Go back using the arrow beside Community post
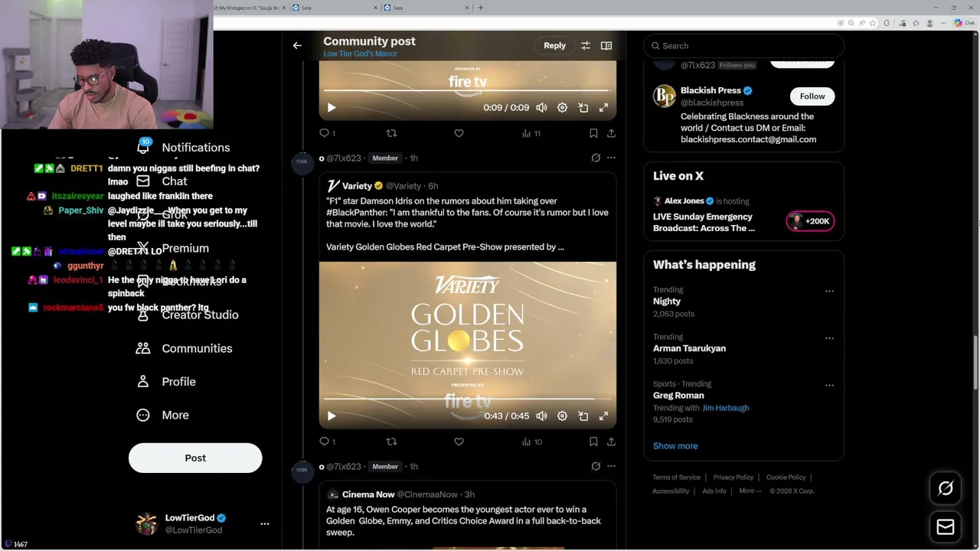This screenshot has height=551, width=980. click(297, 46)
